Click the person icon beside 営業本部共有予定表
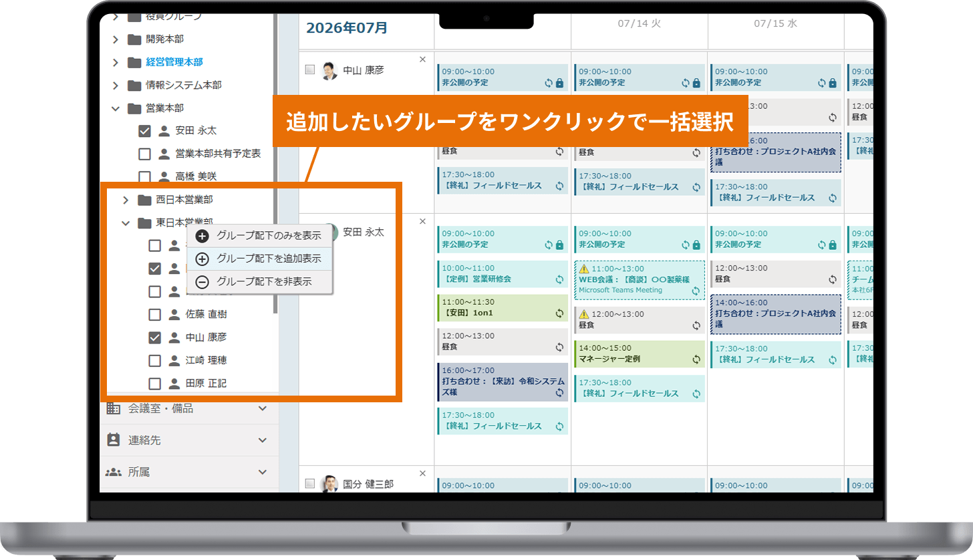Screen dimensions: 973x560 (x=164, y=154)
